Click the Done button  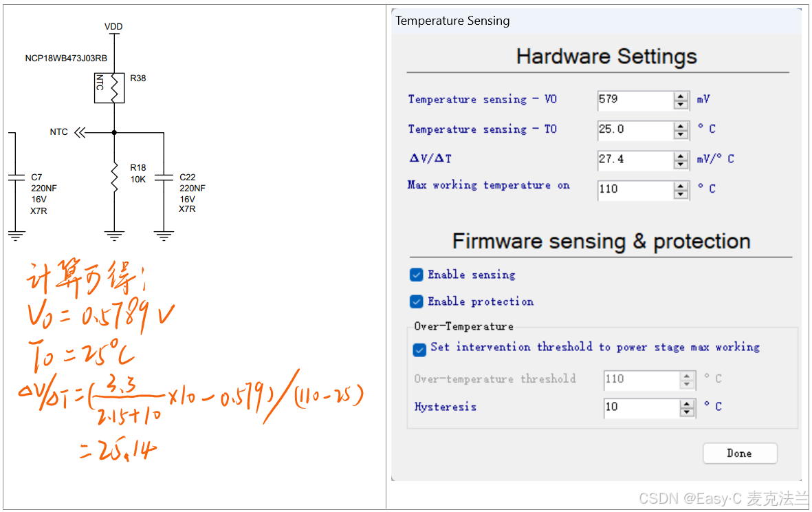click(740, 453)
